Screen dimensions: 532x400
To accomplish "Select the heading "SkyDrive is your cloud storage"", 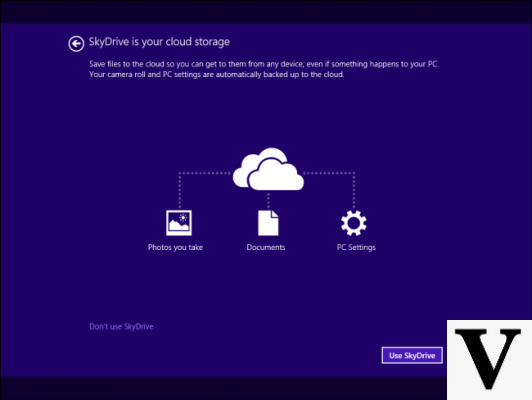I will coord(159,42).
